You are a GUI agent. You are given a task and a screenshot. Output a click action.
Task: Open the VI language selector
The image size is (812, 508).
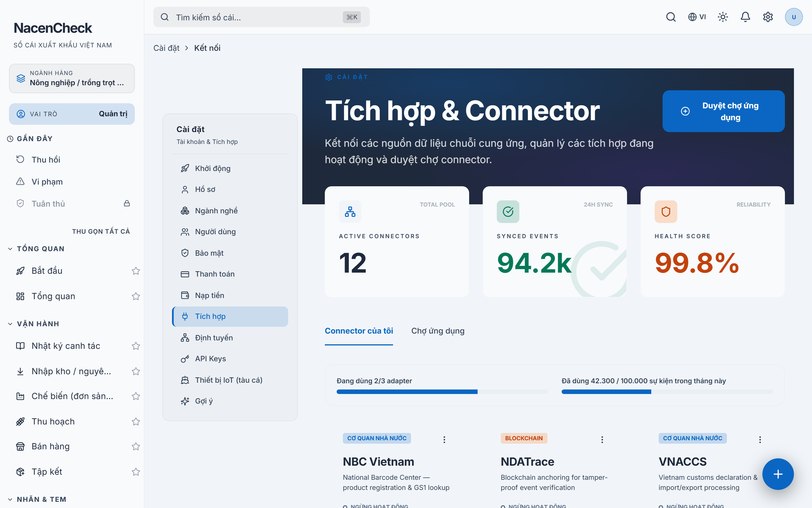click(x=697, y=17)
